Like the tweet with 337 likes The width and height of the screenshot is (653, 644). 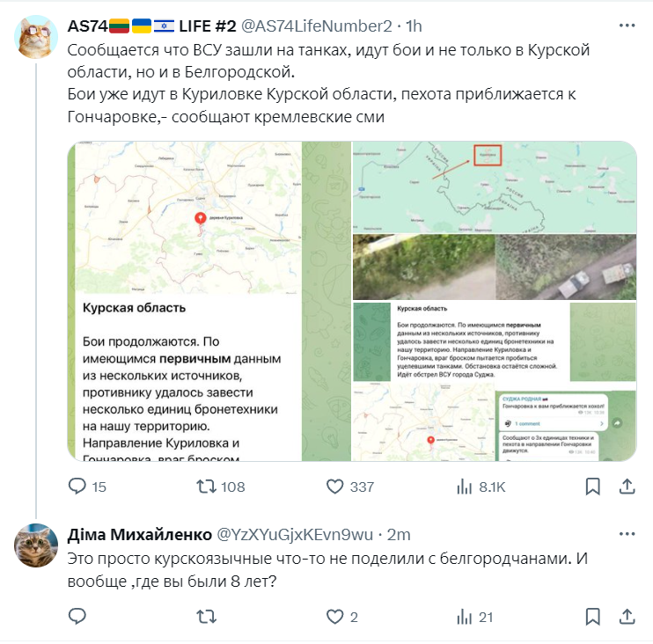(x=350, y=487)
